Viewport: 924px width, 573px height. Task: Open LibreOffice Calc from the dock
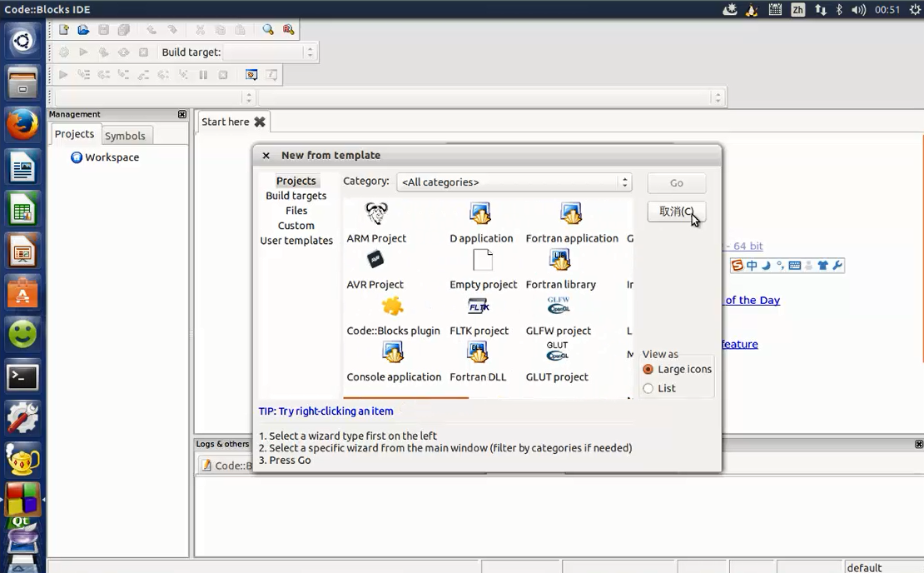click(x=22, y=209)
